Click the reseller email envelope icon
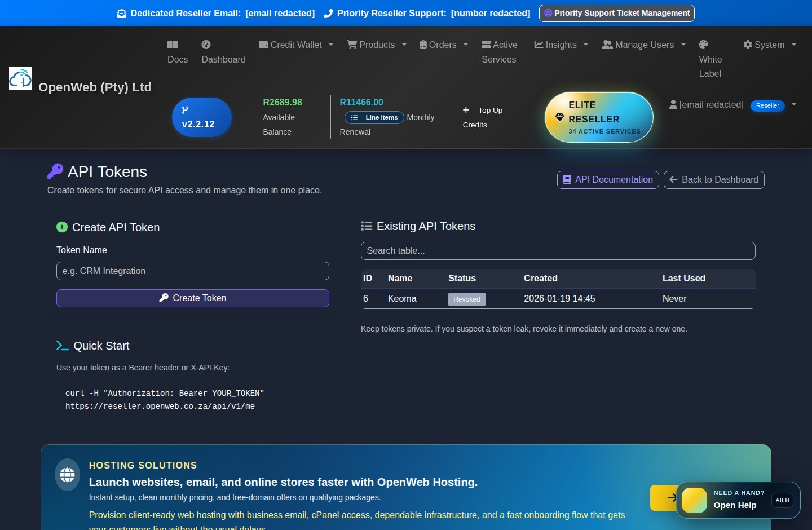The height and width of the screenshot is (530, 812). 122,14
